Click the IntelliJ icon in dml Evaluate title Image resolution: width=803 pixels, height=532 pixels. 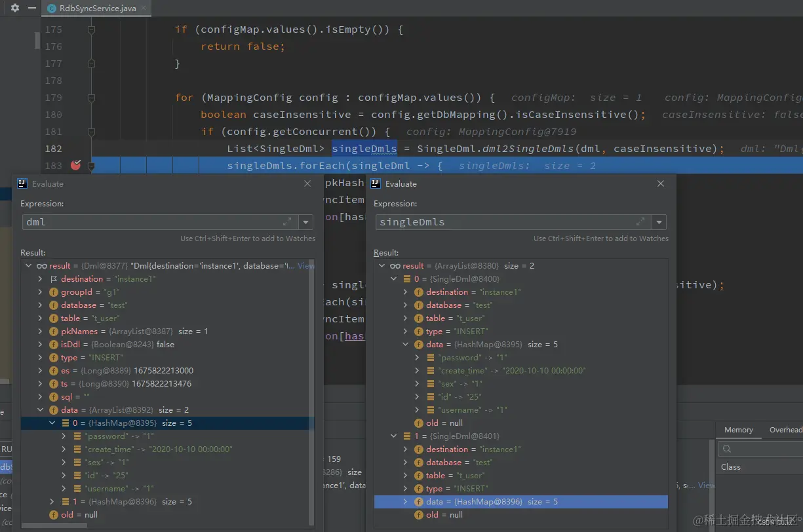pyautogui.click(x=22, y=184)
